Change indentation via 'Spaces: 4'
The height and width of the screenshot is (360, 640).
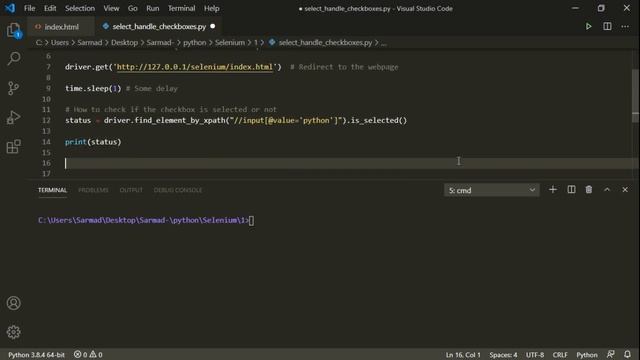pyautogui.click(x=503, y=355)
